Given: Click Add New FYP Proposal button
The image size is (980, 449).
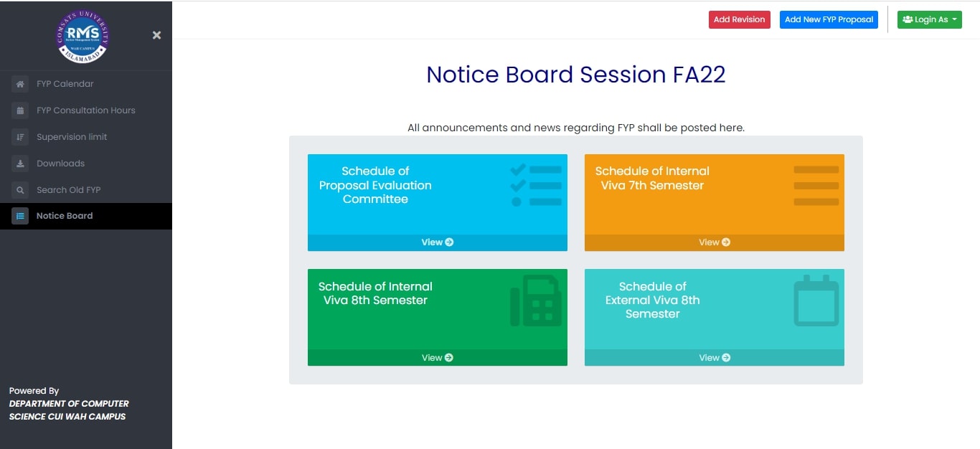Looking at the screenshot, I should click(829, 19).
